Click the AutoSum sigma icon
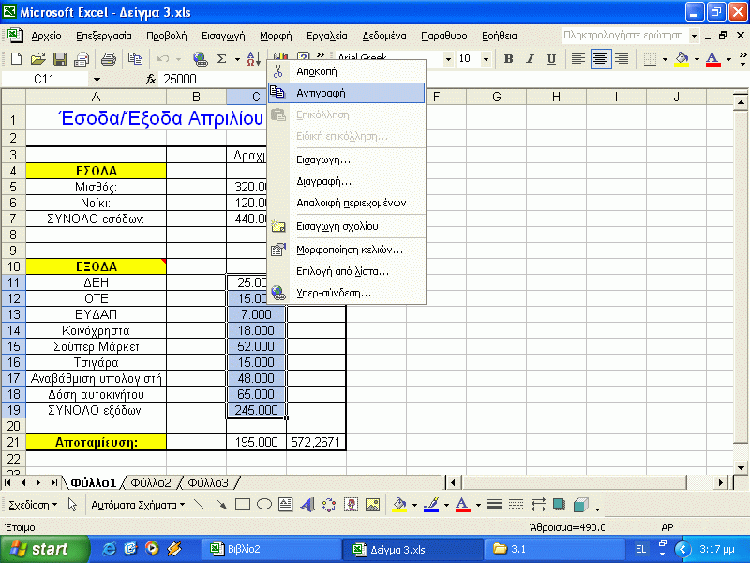 tap(221, 59)
